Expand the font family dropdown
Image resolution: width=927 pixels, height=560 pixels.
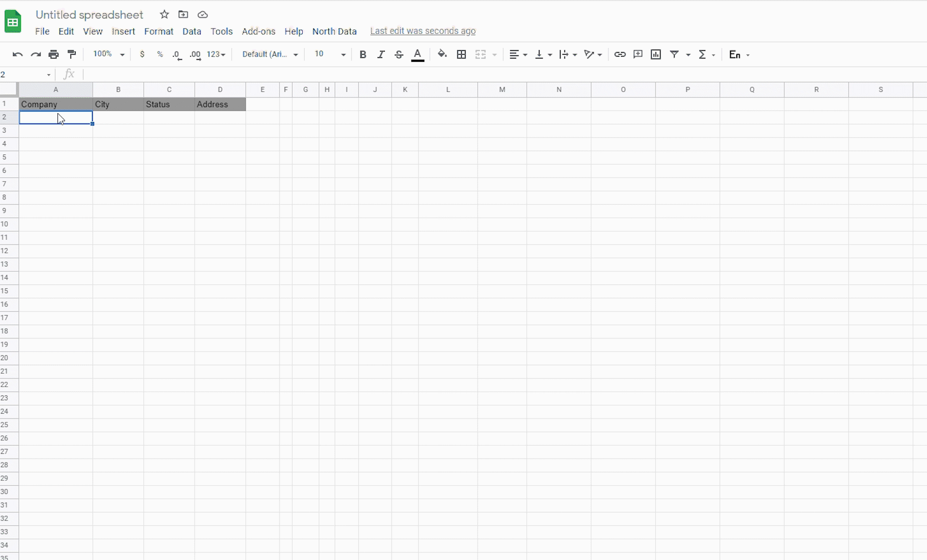296,54
